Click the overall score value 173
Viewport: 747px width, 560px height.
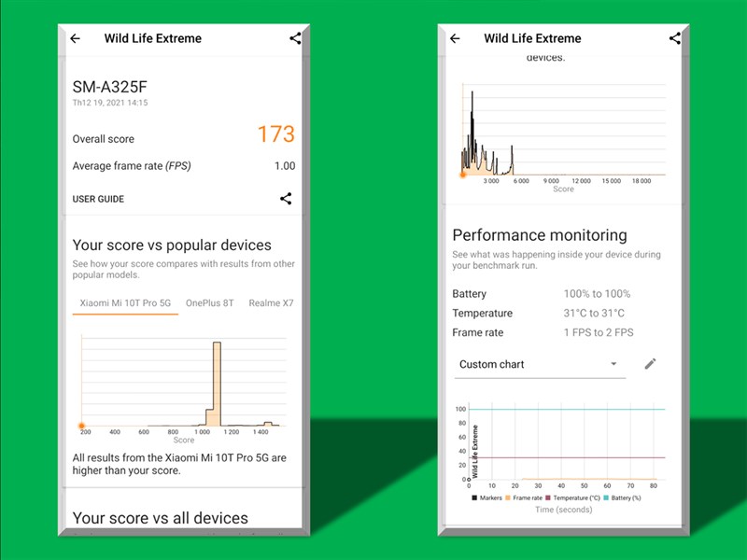(x=276, y=134)
